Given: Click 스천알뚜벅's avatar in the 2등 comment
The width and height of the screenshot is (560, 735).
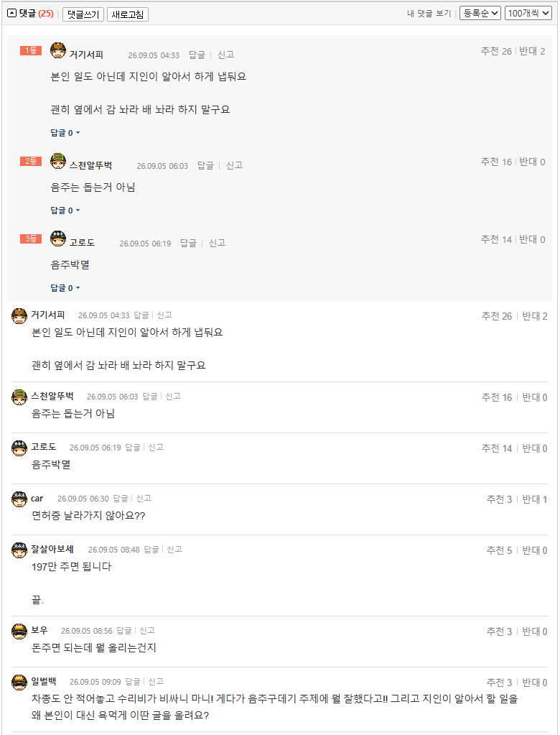Looking at the screenshot, I should tap(58, 161).
